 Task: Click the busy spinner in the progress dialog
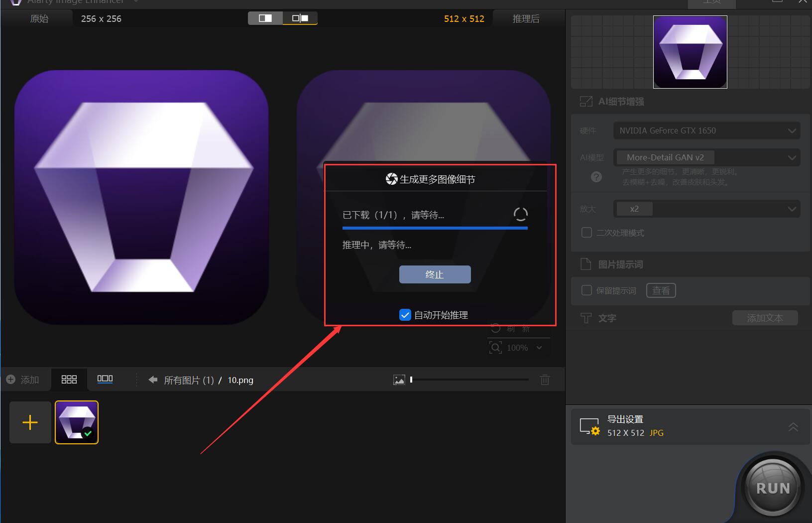(x=521, y=215)
